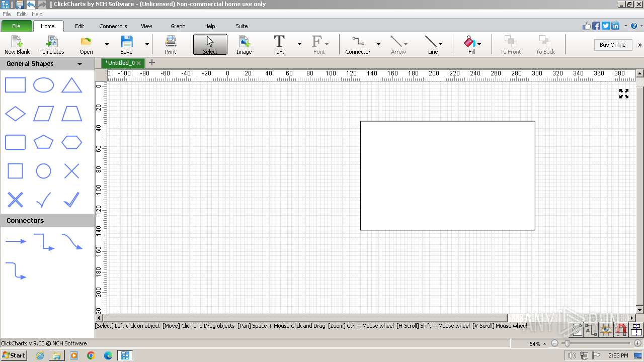Switch to the Graph ribbon tab
The width and height of the screenshot is (644, 362).
tap(178, 26)
